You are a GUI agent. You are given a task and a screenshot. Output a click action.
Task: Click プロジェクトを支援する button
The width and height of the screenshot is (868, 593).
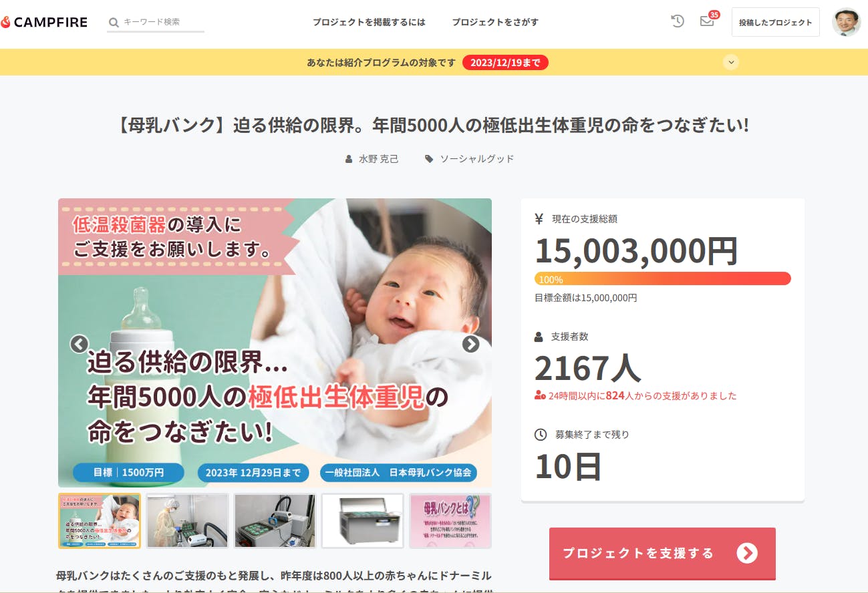point(662,554)
